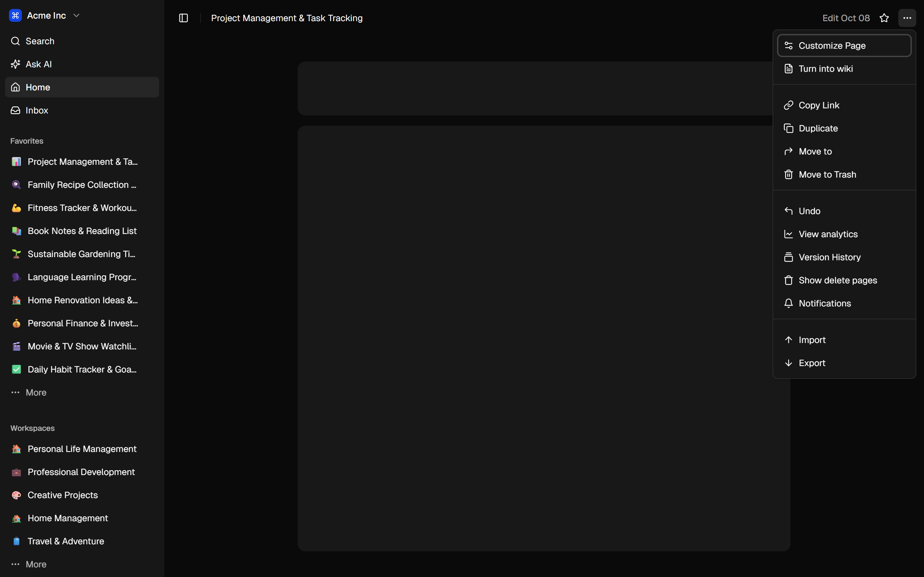Open Fitness Tracker favorite page
The height and width of the screenshot is (577, 924).
click(82, 208)
